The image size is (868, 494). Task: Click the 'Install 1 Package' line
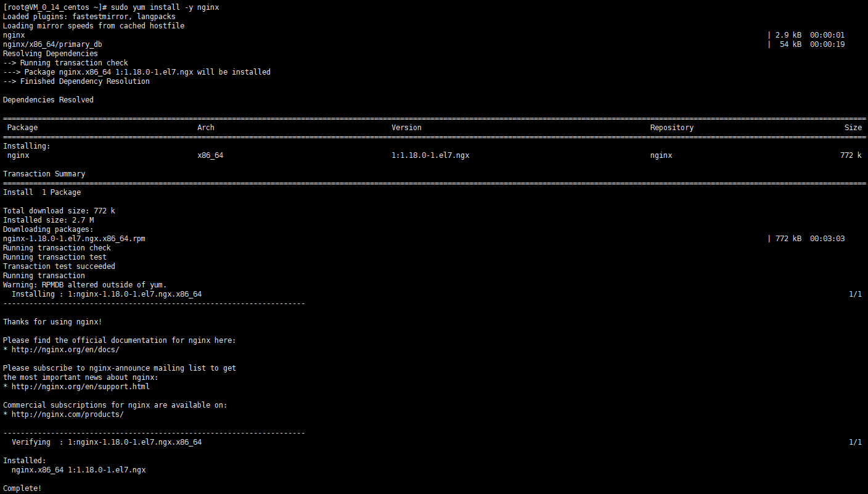click(42, 192)
